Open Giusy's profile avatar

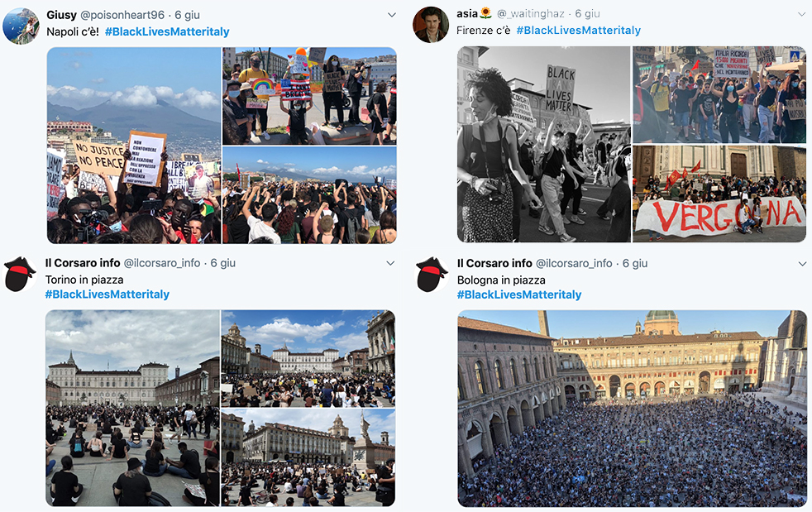click(21, 26)
